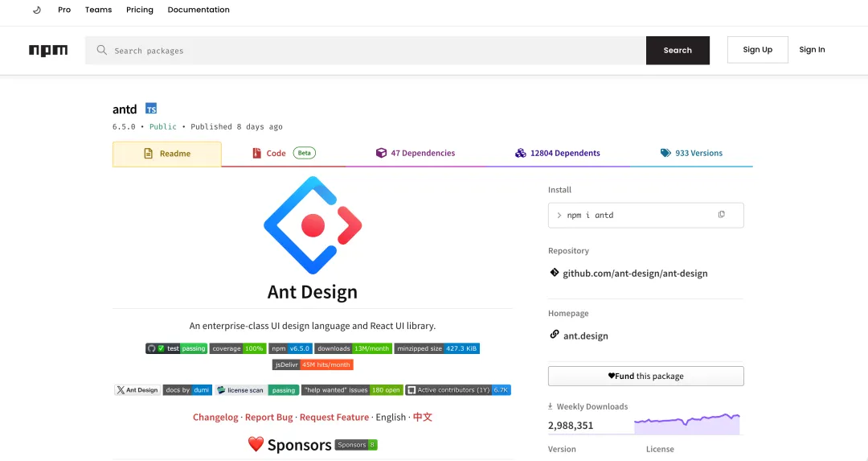
Task: Open Documentation in top menu
Action: [199, 10]
